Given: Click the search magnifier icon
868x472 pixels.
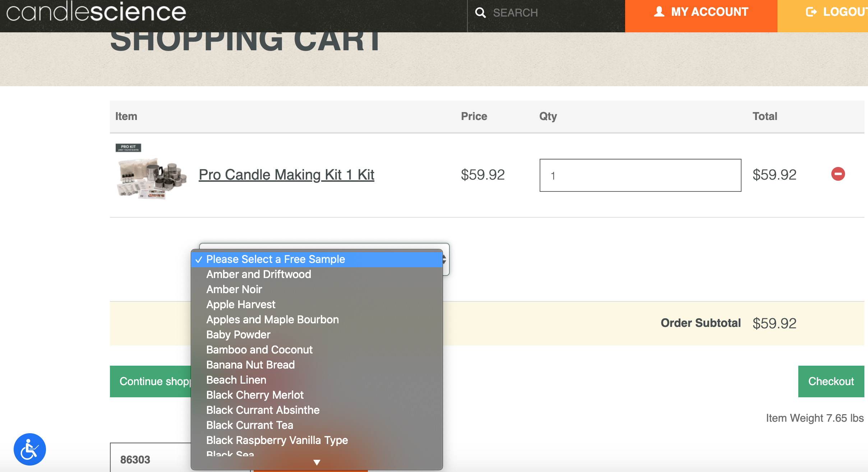Looking at the screenshot, I should (x=480, y=13).
